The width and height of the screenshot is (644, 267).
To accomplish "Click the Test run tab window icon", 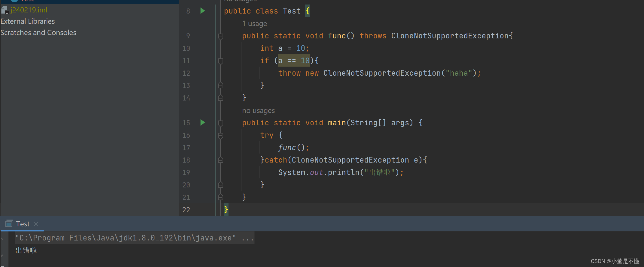I will pos(9,224).
